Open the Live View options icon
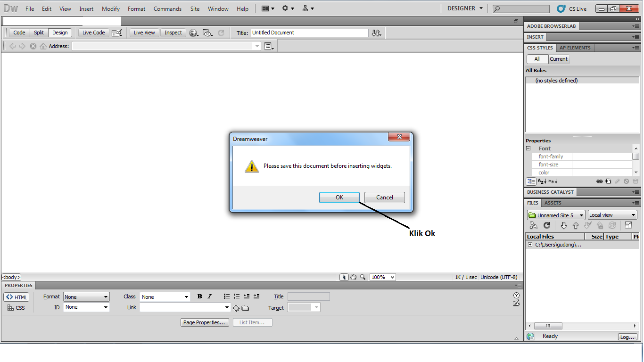Image resolution: width=644 pixels, height=362 pixels. (117, 33)
